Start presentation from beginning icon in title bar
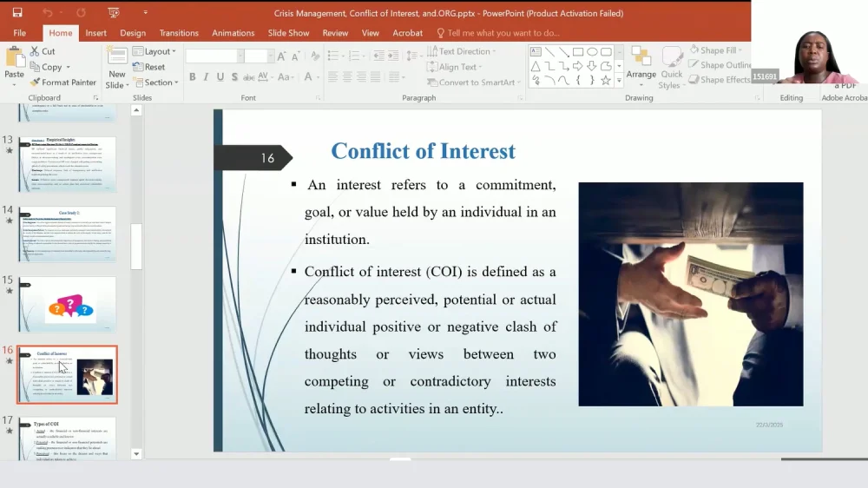 point(114,13)
